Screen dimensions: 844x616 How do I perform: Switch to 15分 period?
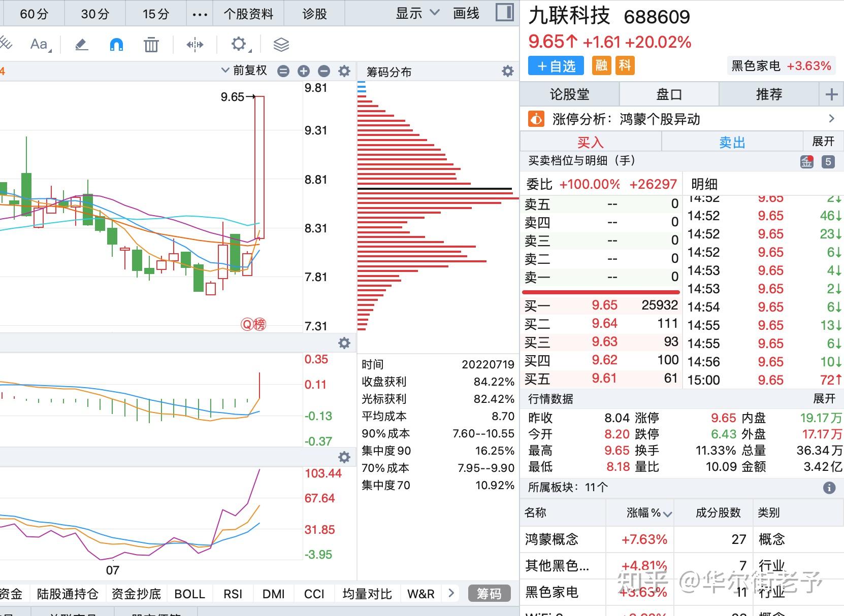(x=156, y=14)
